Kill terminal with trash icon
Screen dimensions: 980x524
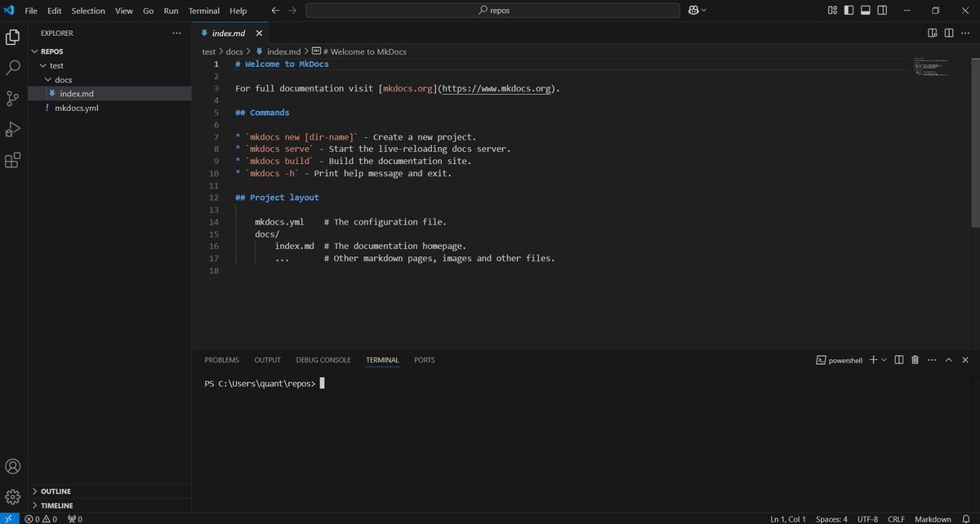coord(915,360)
